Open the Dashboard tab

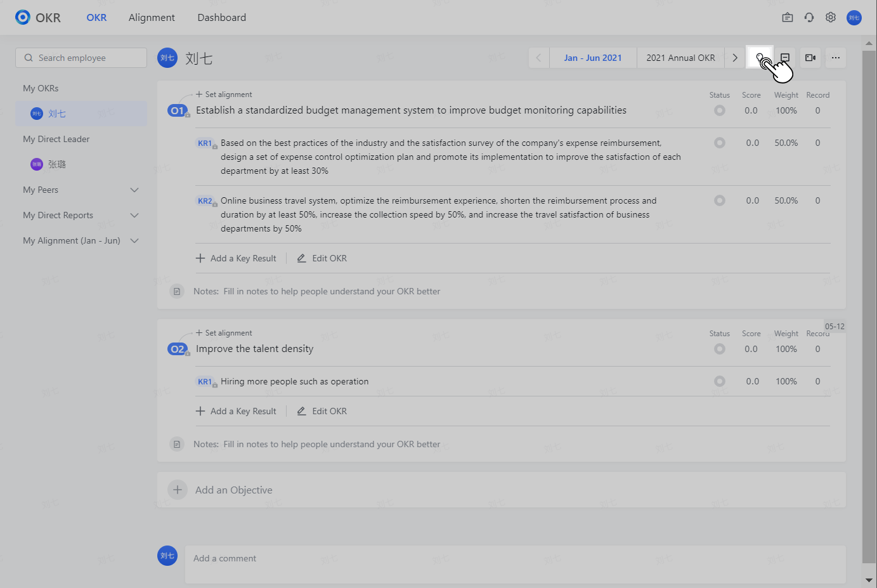tap(222, 18)
